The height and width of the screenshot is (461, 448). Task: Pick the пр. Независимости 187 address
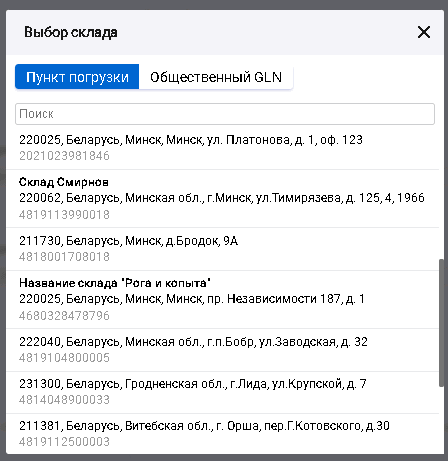point(192,299)
